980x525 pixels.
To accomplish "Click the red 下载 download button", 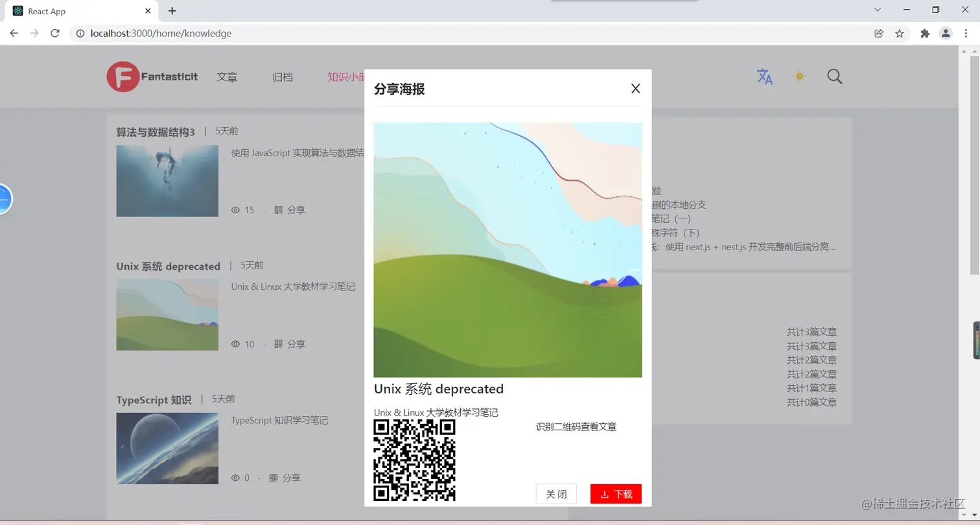I will click(x=616, y=494).
